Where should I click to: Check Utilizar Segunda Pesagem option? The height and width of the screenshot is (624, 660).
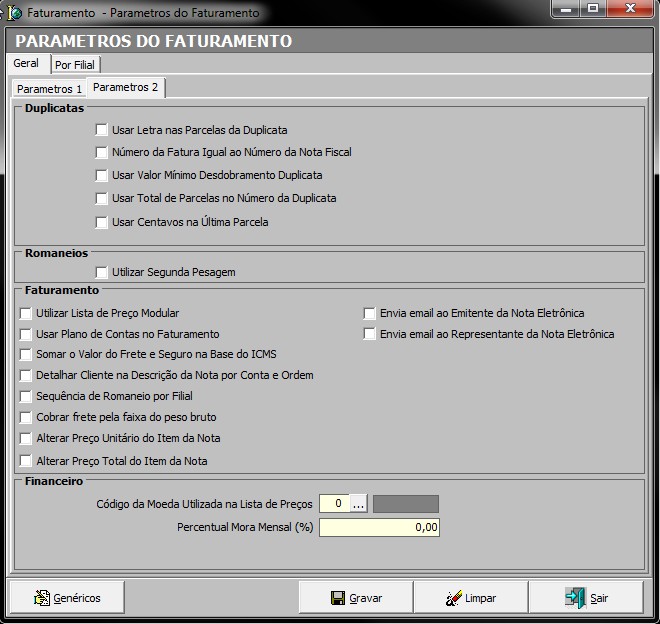click(x=101, y=272)
